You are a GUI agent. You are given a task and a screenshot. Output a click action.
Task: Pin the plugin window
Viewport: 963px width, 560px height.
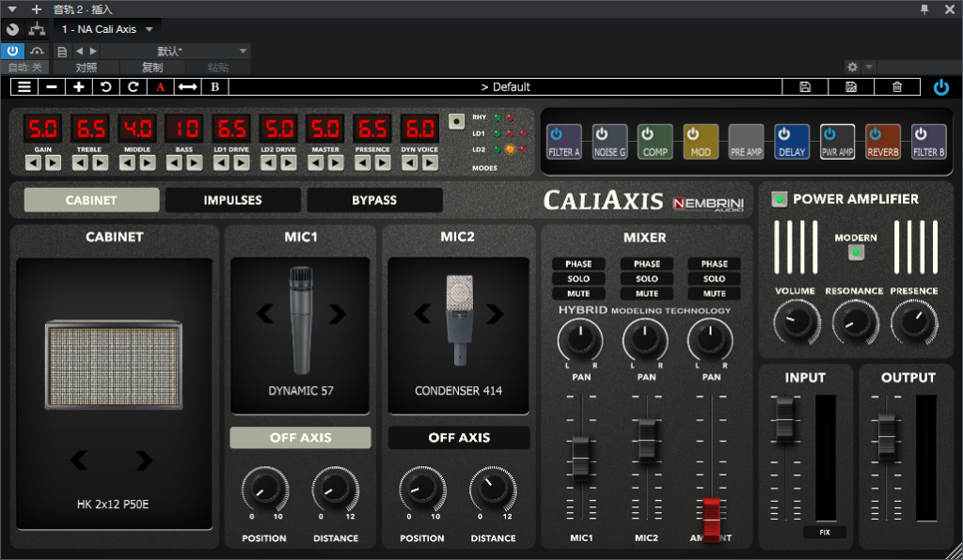coord(924,9)
